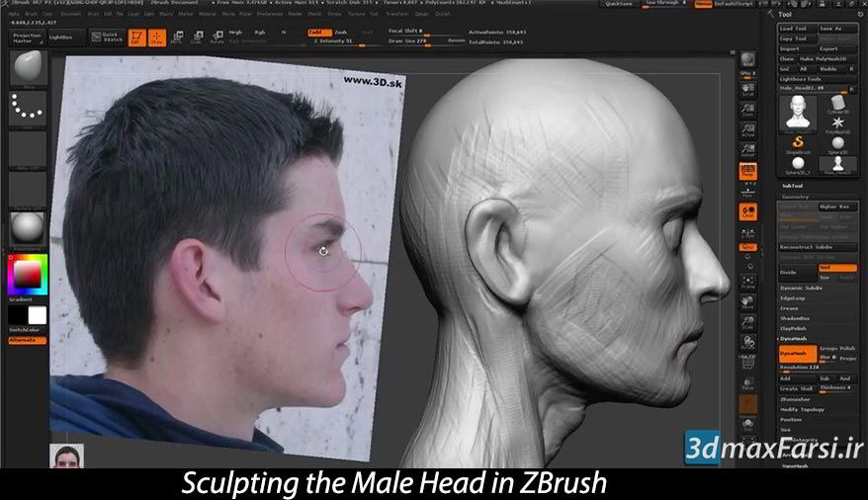This screenshot has height=500, width=868.
Task: Activate Edit mode button
Action: [136, 38]
